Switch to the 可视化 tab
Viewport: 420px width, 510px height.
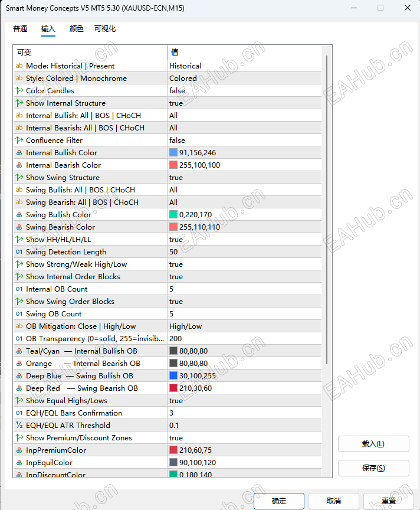[104, 28]
